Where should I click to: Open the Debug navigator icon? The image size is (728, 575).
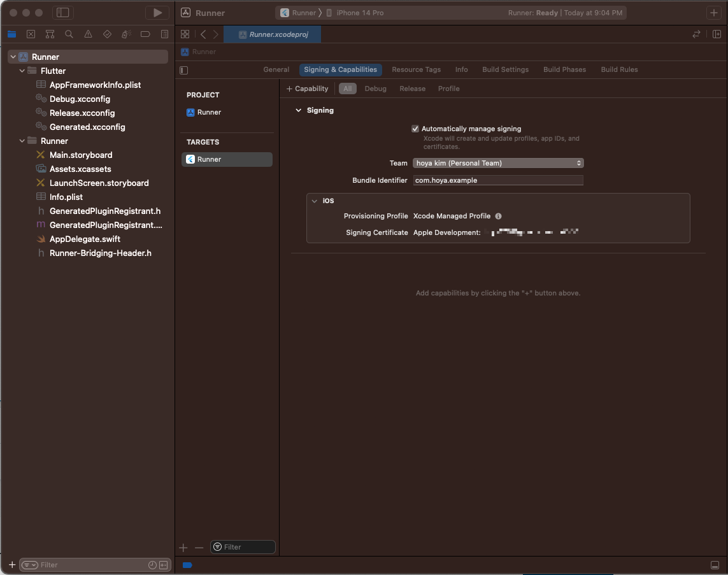pos(126,34)
